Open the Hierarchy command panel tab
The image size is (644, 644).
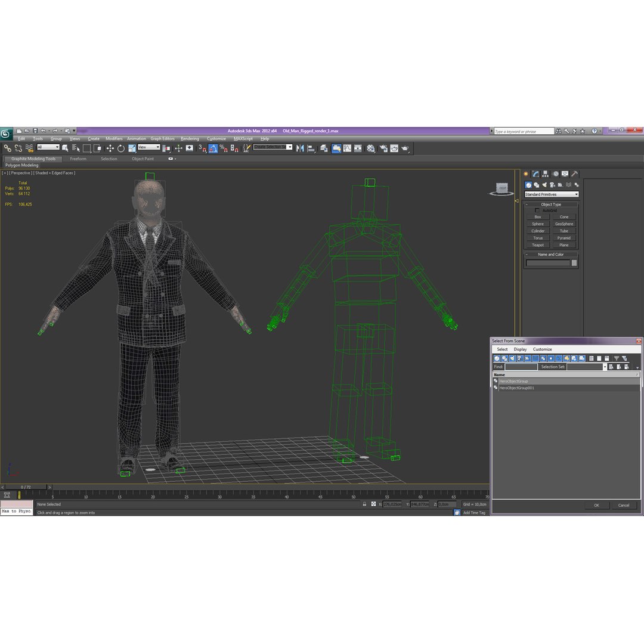click(546, 174)
